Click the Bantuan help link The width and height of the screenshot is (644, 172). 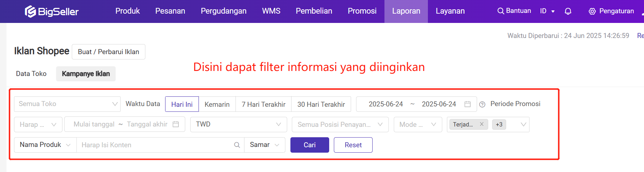pos(518,11)
